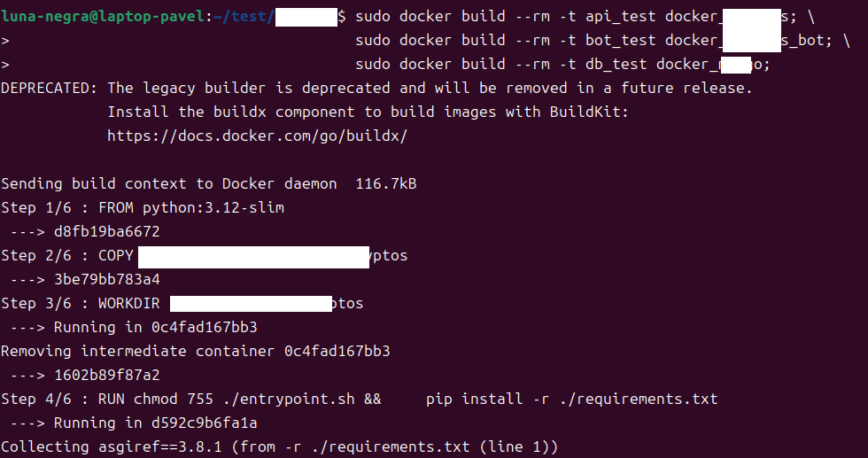Click the 'RUN chmod 755 ./entrypoint.sh' text
Image resolution: width=868 pixels, height=458 pixels.
[x=239, y=399]
